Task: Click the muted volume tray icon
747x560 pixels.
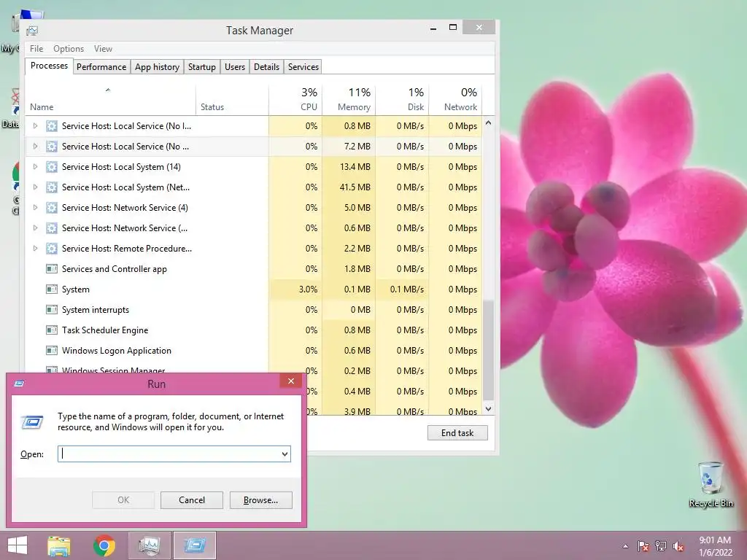Action: pyautogui.click(x=678, y=546)
